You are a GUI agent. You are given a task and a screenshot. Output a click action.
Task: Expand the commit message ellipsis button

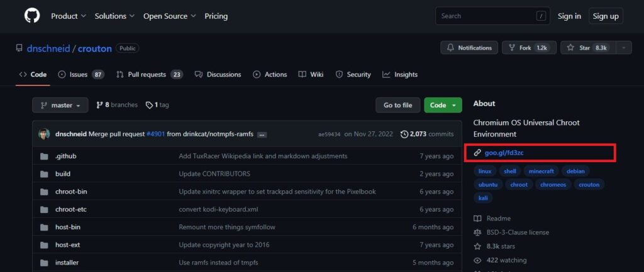coord(262,134)
